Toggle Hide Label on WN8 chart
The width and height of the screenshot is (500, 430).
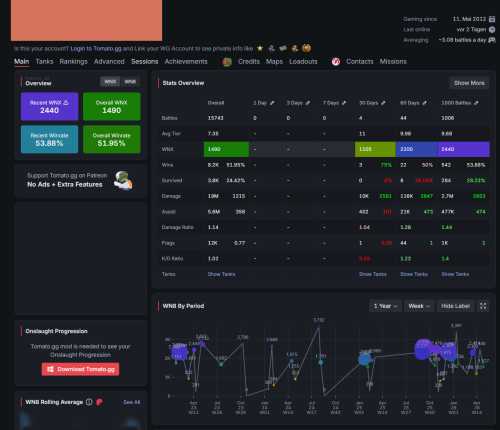click(455, 306)
